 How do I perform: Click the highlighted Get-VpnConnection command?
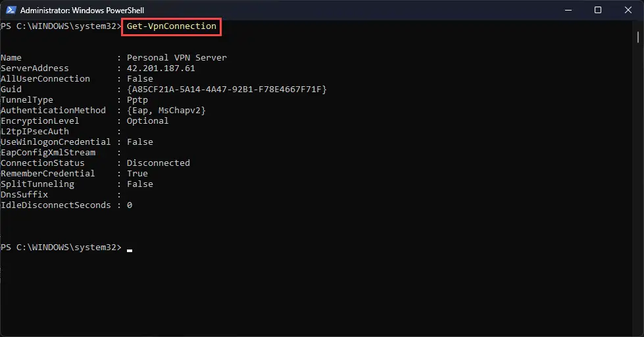point(171,26)
